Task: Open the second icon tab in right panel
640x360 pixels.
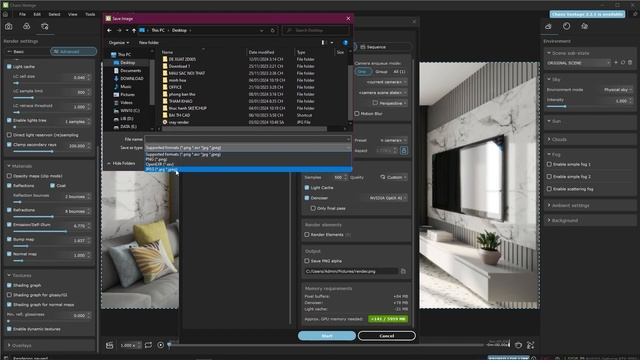Action: [567, 26]
